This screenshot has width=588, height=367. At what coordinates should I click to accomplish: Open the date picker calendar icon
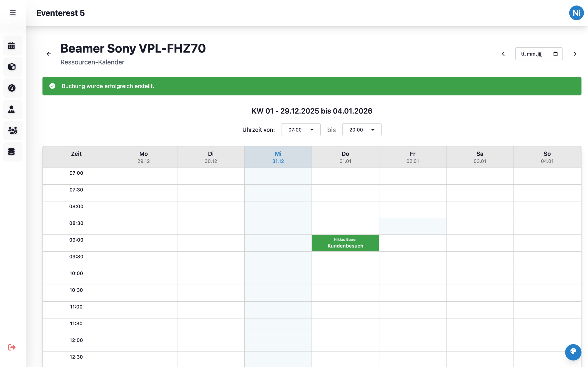[555, 54]
